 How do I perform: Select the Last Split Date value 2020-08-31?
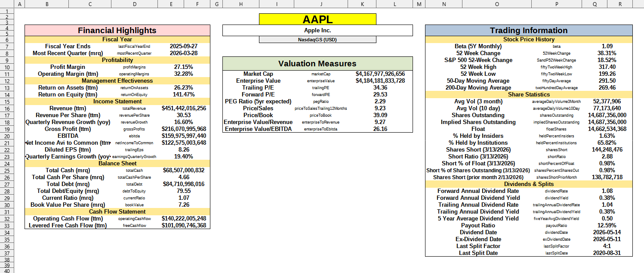coord(607,253)
